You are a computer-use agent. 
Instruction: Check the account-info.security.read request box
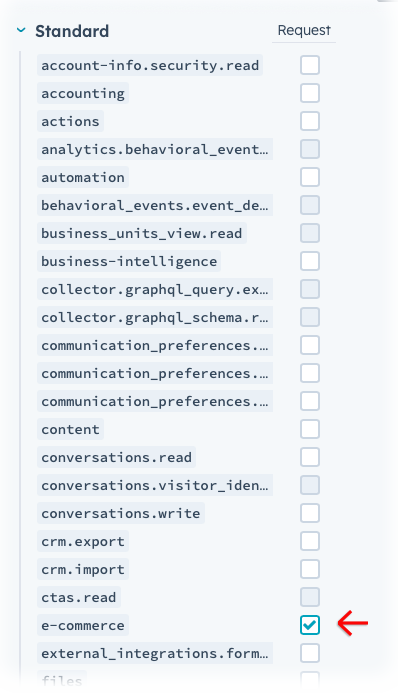coord(310,65)
